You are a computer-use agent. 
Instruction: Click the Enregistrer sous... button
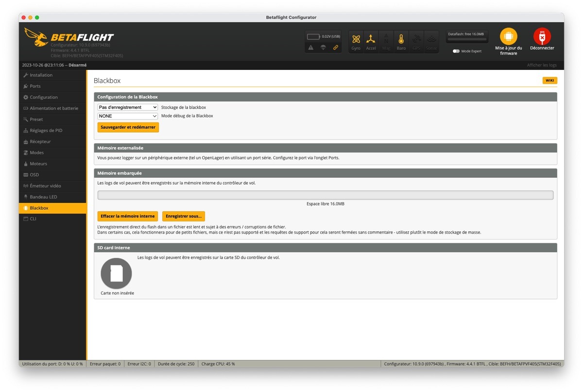click(x=184, y=216)
